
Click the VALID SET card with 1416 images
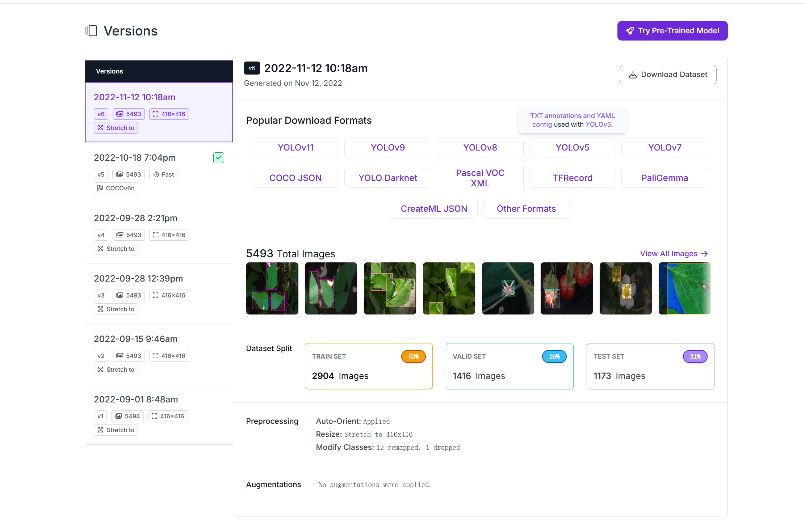pos(510,366)
